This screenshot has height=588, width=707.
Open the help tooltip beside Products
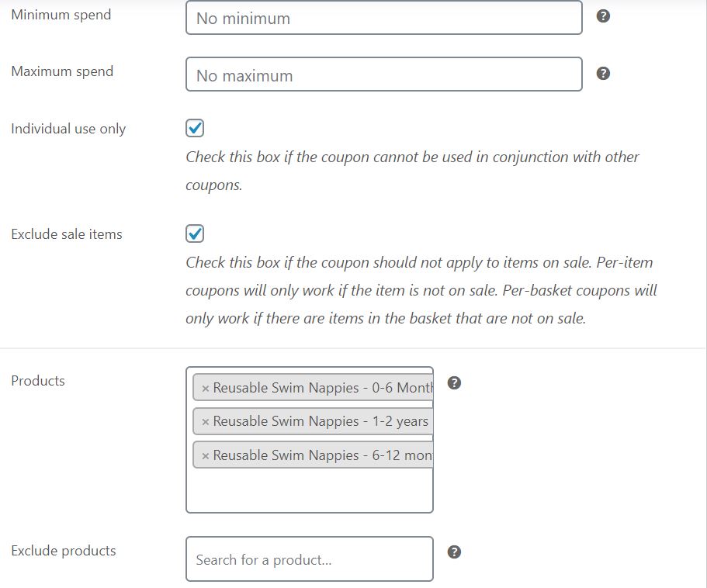click(x=454, y=382)
